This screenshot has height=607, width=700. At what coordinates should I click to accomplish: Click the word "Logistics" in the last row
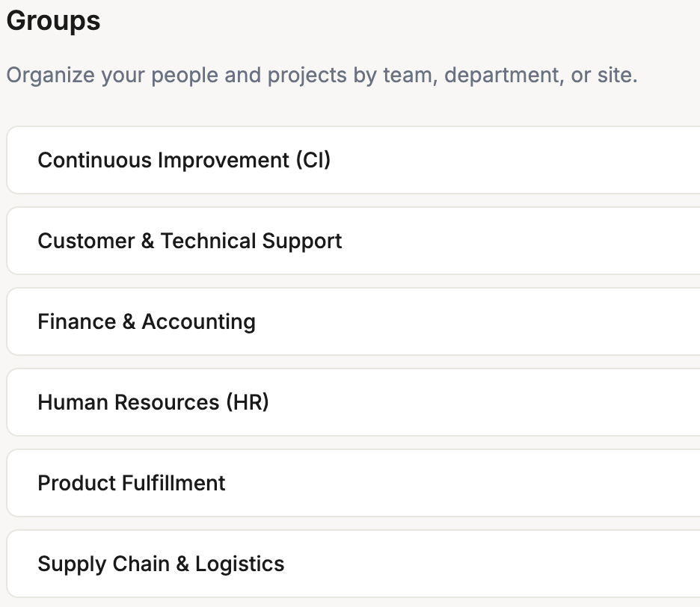[240, 564]
